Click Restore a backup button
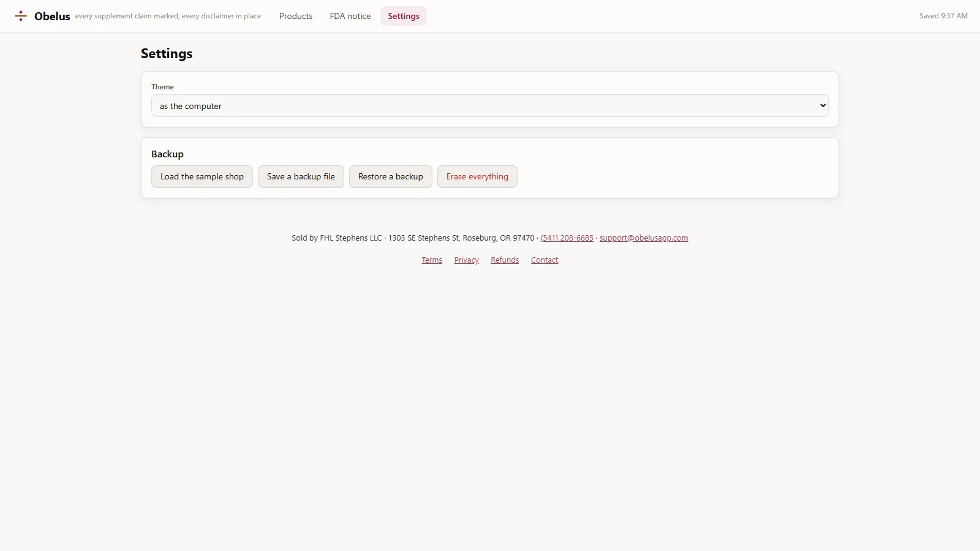The image size is (980, 551). pyautogui.click(x=391, y=177)
